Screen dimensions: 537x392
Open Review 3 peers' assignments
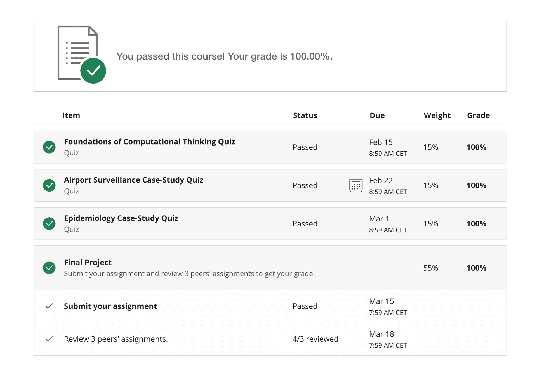click(x=116, y=339)
